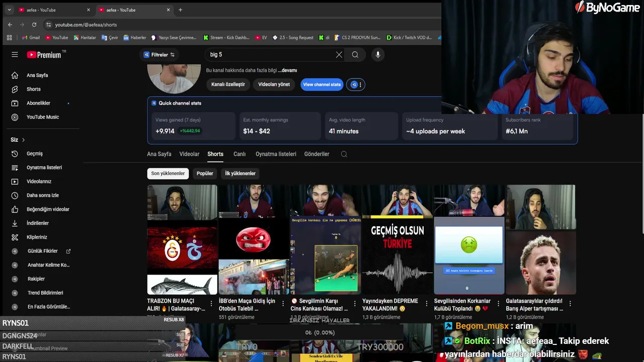Open more options for TRABZON BU MAÇI ALIR short
The height and width of the screenshot is (362, 644).
[x=211, y=304]
